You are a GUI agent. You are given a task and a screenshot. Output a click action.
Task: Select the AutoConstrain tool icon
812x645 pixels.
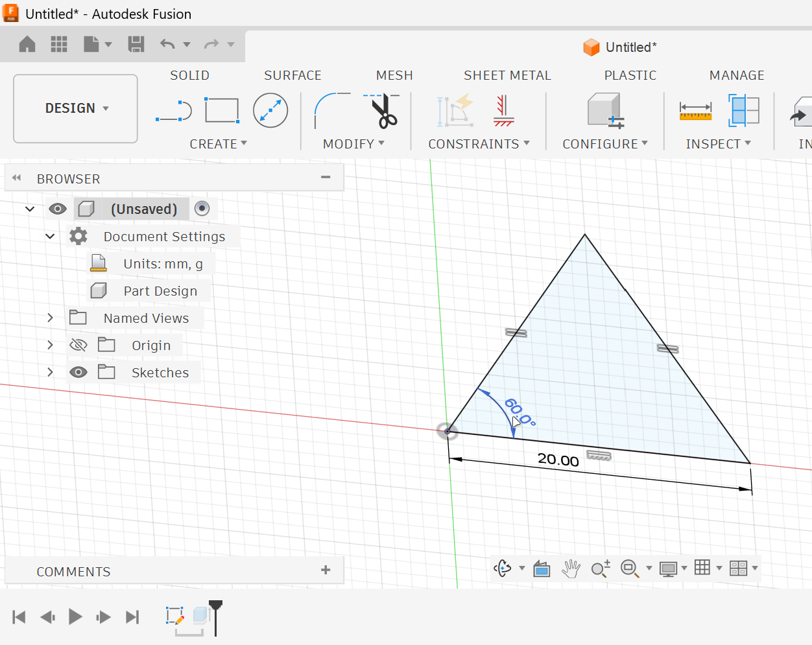[455, 111]
